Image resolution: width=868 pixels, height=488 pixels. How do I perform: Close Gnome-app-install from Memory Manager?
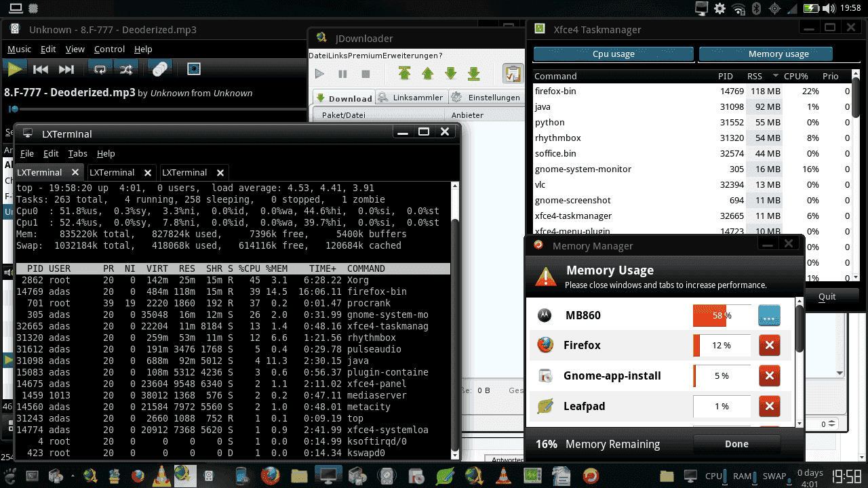pyautogui.click(x=769, y=376)
